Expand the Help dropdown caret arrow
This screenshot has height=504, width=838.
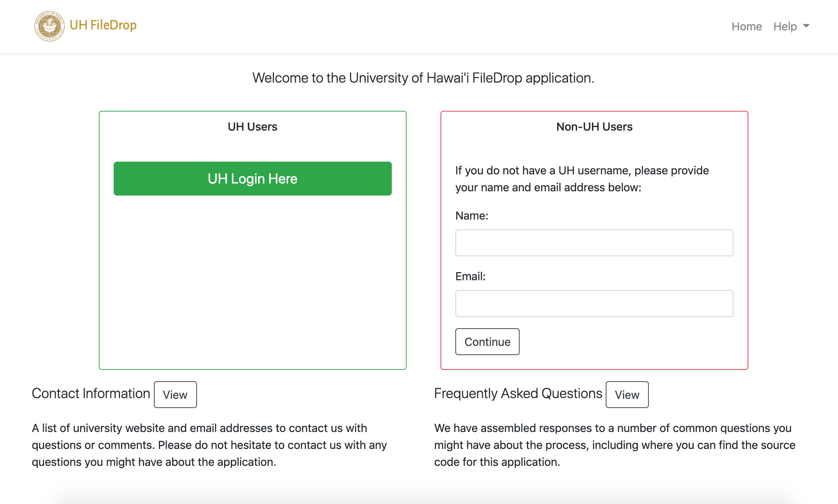(806, 26)
